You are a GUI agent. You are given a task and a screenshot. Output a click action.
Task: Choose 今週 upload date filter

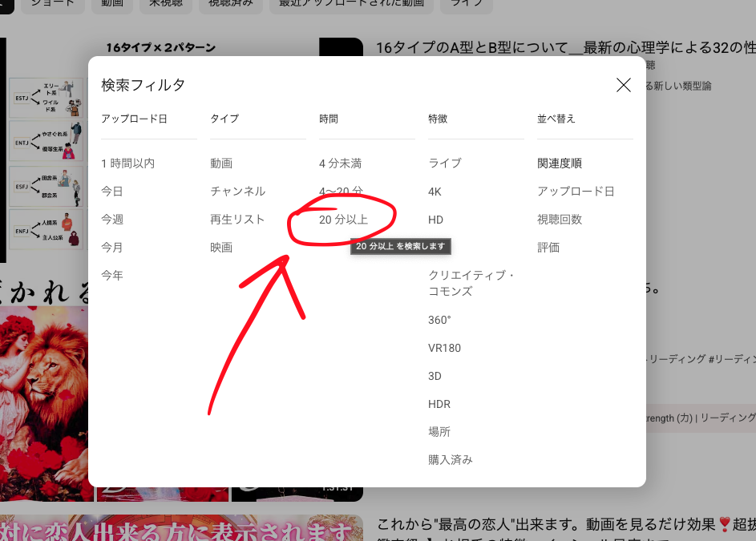[112, 220]
